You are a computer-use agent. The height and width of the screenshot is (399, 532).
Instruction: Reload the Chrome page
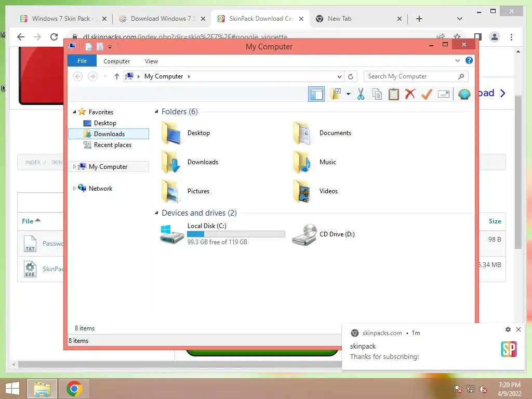[x=54, y=37]
